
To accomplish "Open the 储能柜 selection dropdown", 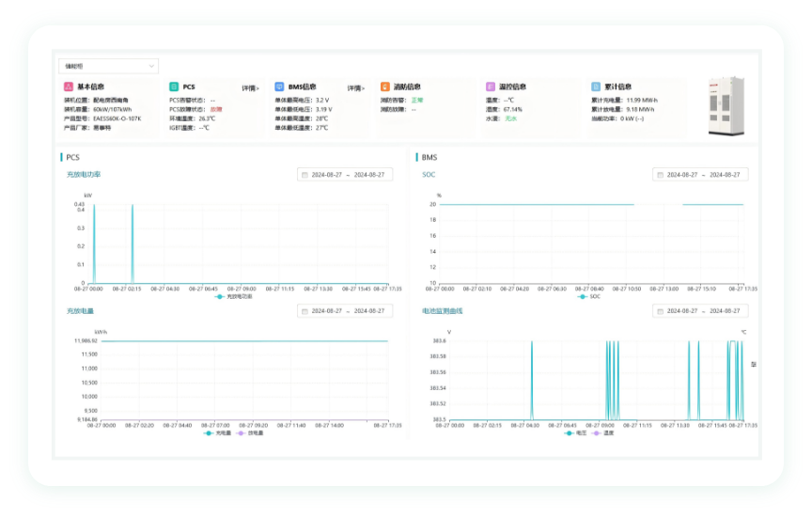I will 109,67.
